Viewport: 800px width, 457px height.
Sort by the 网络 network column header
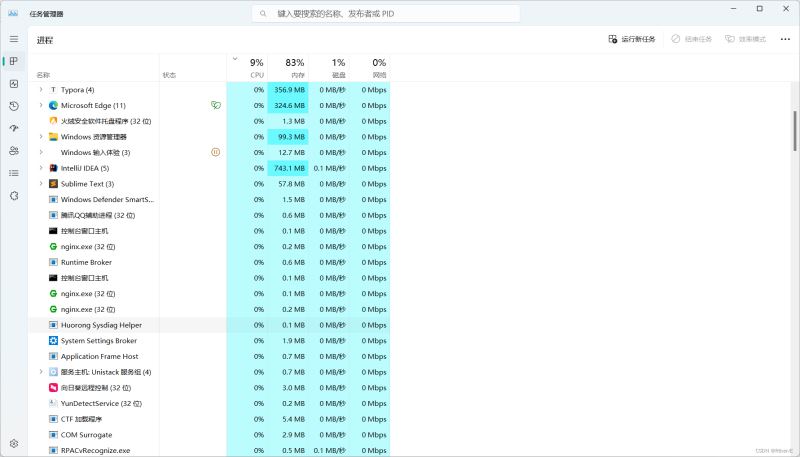[x=370, y=68]
